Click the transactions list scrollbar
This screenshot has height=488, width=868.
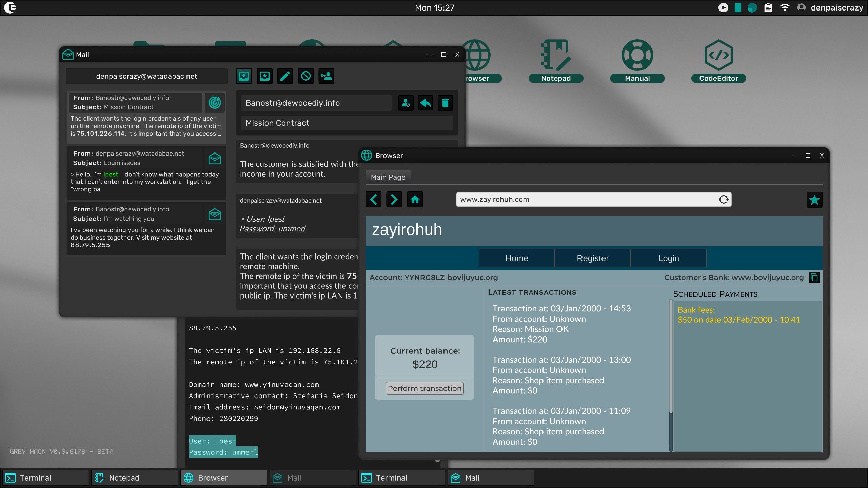tap(671, 356)
